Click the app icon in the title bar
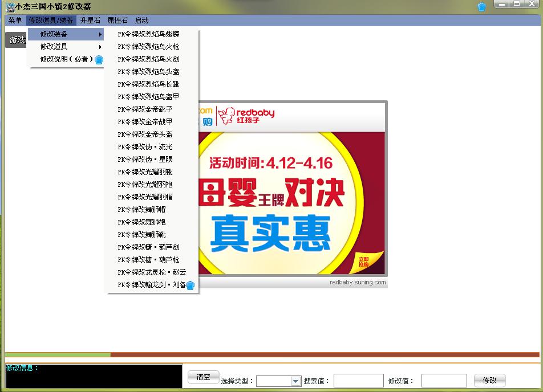This screenshot has height=392, width=543. pyautogui.click(x=10, y=7)
